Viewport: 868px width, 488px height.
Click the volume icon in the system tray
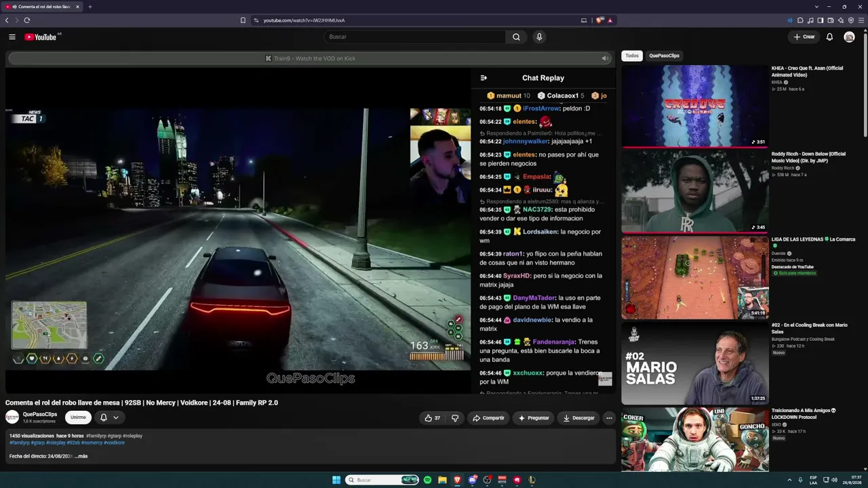834,480
